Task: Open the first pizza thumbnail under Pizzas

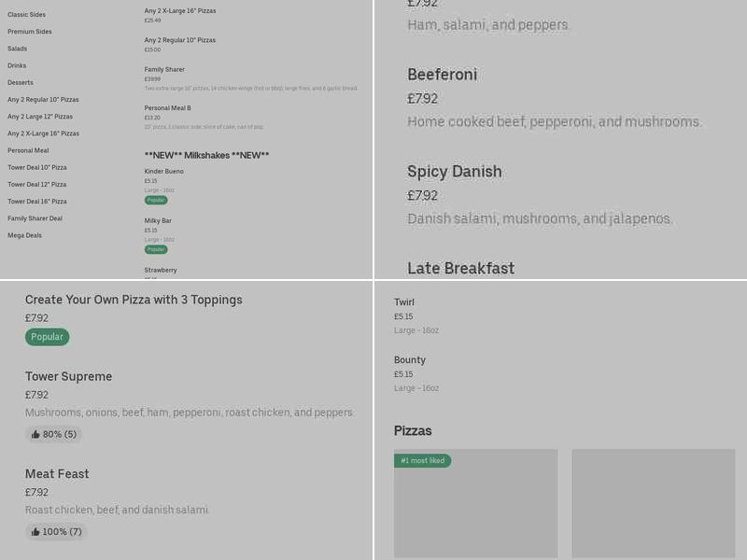Action: point(475,504)
